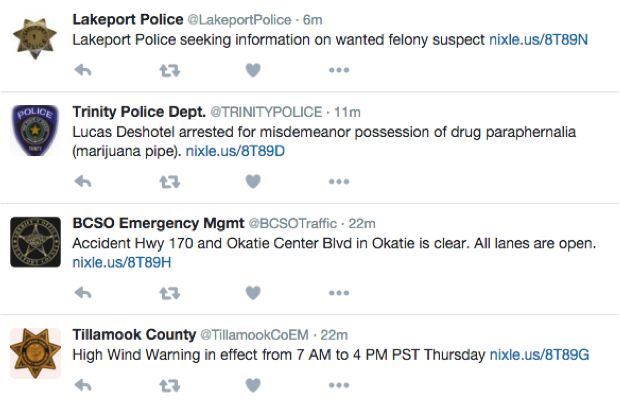Reply to the BCSO Emergency Mgmt tweet
This screenshot has width=620, height=405.
[83, 293]
